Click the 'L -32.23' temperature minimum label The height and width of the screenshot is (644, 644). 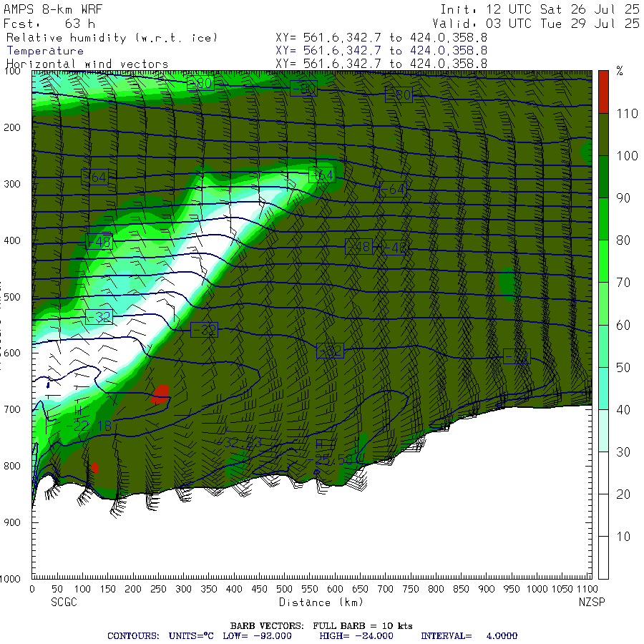pyautogui.click(x=242, y=436)
